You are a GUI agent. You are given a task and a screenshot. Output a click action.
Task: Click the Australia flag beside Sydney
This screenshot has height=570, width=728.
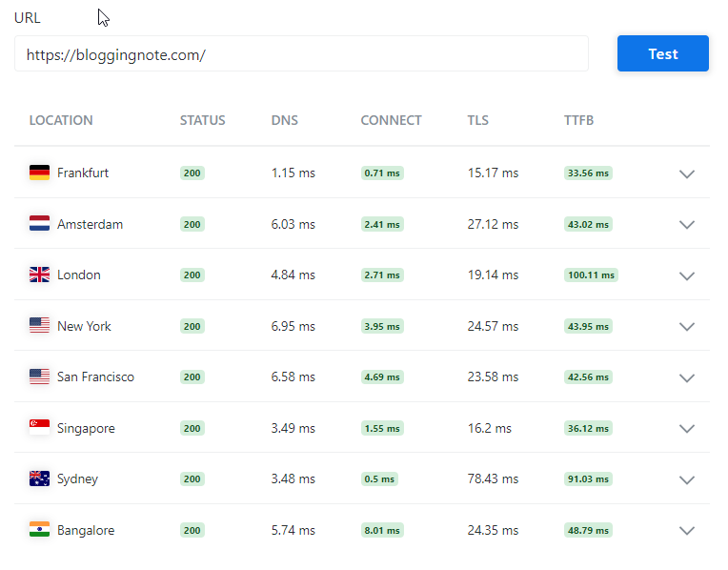[39, 478]
